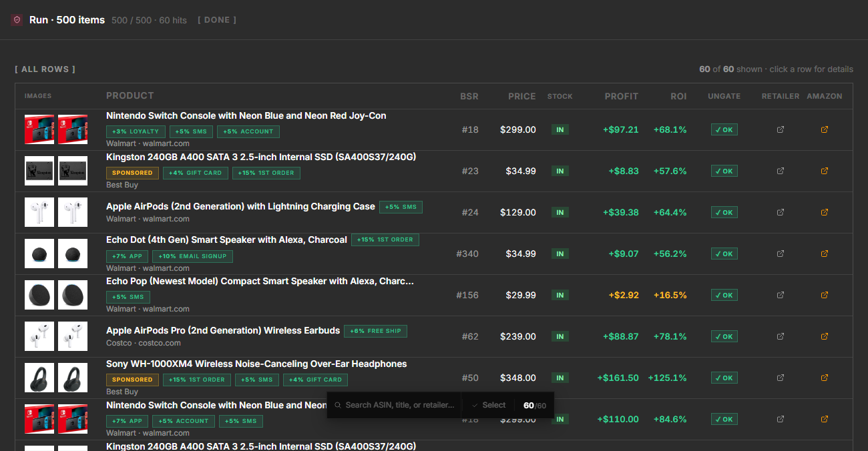Sort by the PRICE column header
Screen dimensions: 868x451
522,96
